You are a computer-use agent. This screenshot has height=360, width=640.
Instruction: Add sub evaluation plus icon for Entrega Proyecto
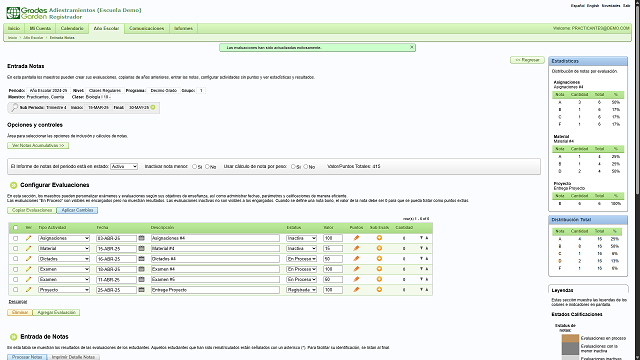pos(379,290)
